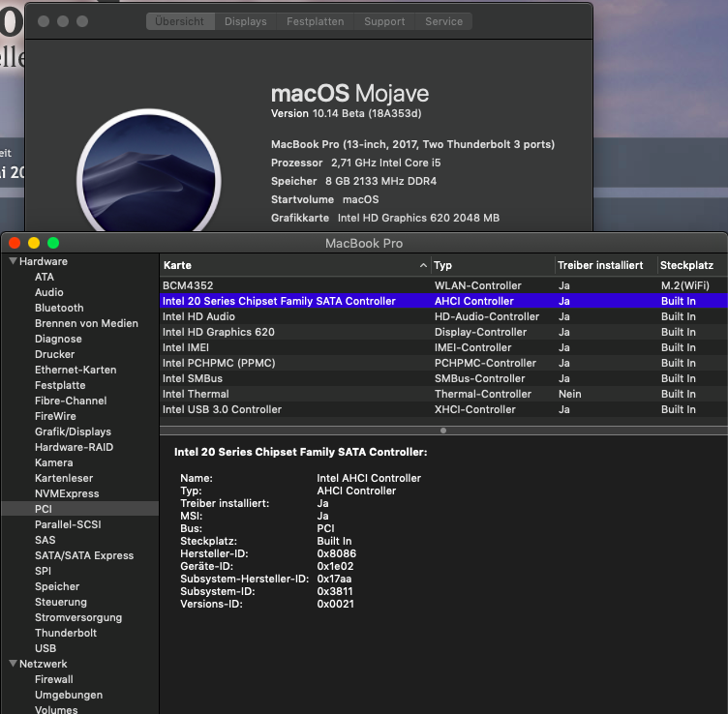The height and width of the screenshot is (714, 728).
Task: Click the Intel Thermal row
Action: pos(290,394)
